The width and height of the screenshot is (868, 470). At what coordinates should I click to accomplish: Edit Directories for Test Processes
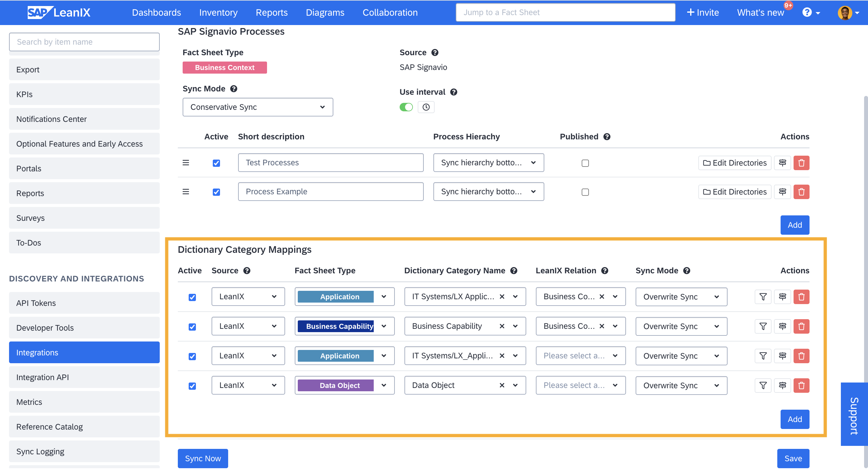[x=734, y=163]
